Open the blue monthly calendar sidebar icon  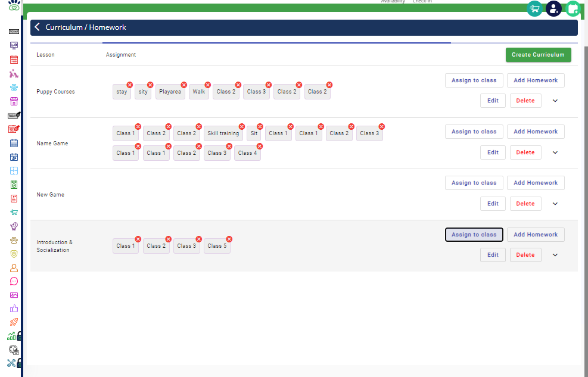[x=14, y=143]
